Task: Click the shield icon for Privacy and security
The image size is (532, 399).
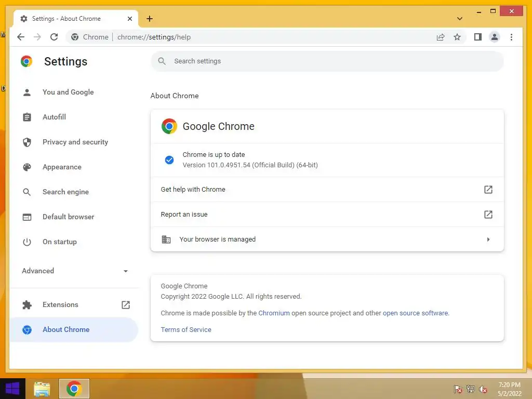Action: 27,142
